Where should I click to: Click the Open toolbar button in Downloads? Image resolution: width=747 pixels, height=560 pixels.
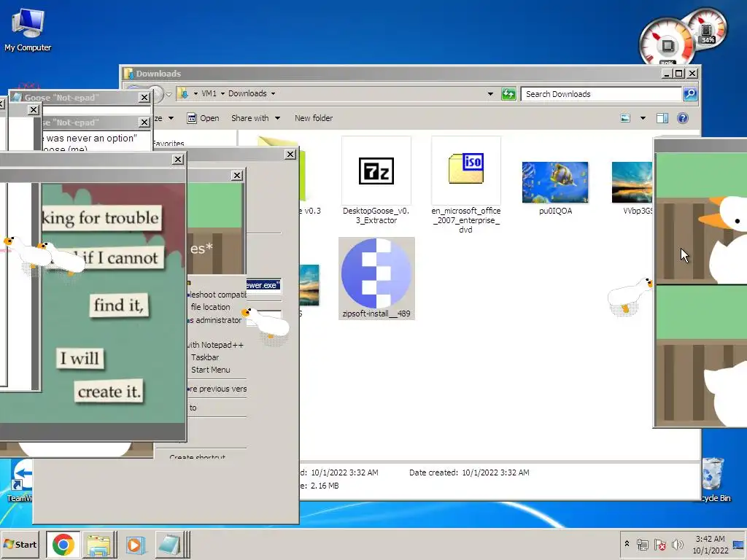point(204,118)
